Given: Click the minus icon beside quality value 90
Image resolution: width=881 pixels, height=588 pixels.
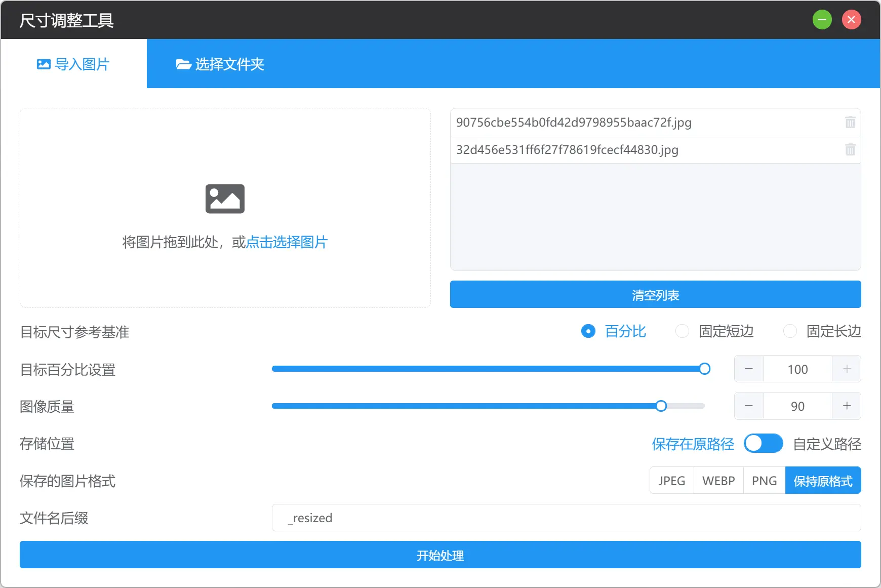Looking at the screenshot, I should pyautogui.click(x=749, y=406).
